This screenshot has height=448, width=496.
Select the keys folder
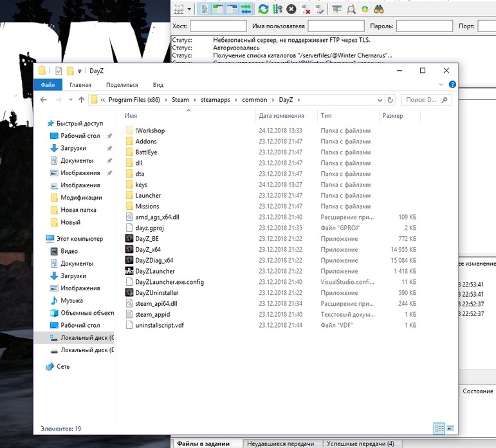click(x=141, y=185)
